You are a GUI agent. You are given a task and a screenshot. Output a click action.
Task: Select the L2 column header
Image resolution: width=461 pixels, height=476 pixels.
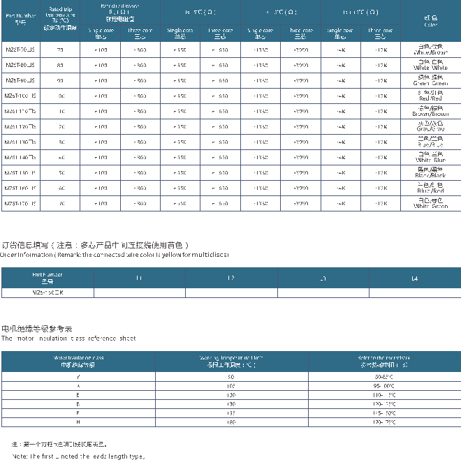pyautogui.click(x=231, y=278)
